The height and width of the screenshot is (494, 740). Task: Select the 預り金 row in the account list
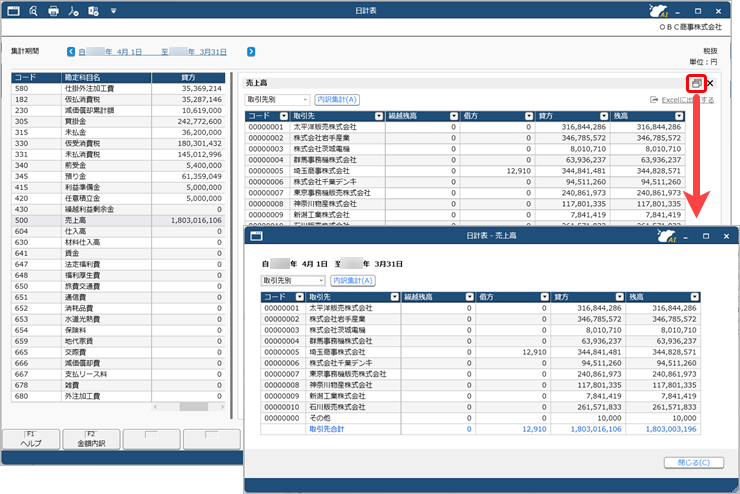118,176
